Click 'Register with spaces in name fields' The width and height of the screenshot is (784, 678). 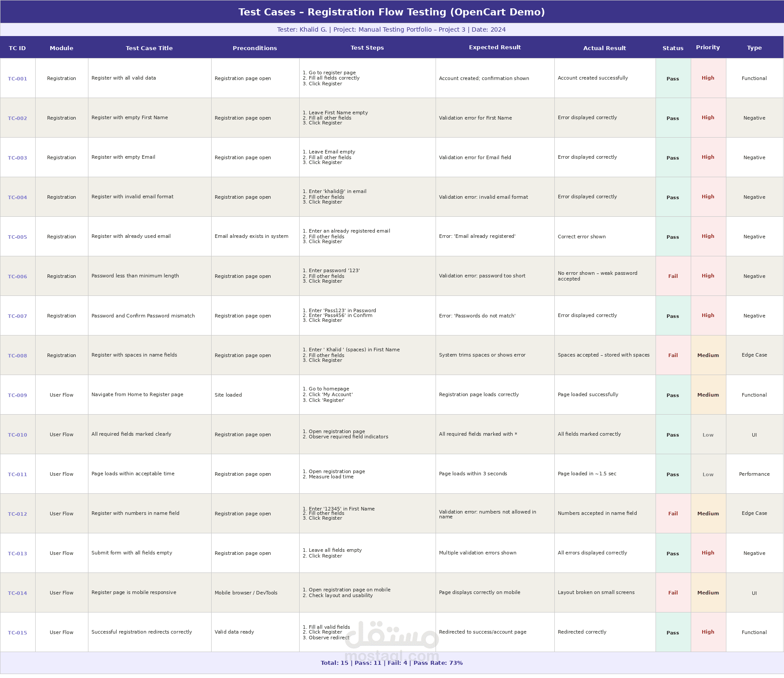coord(134,355)
